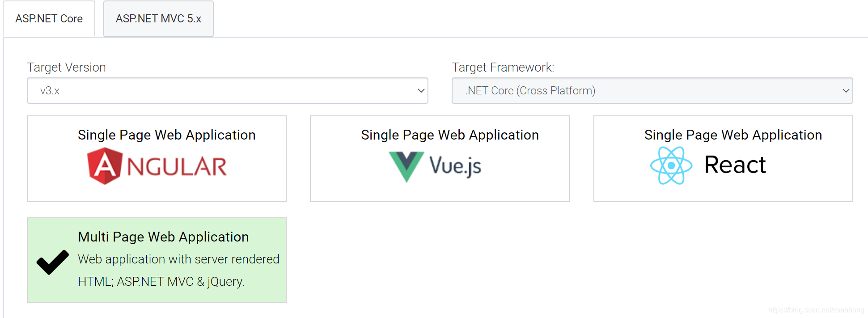Click the Vue.js card's Single Page title
The image size is (868, 318).
tap(450, 135)
